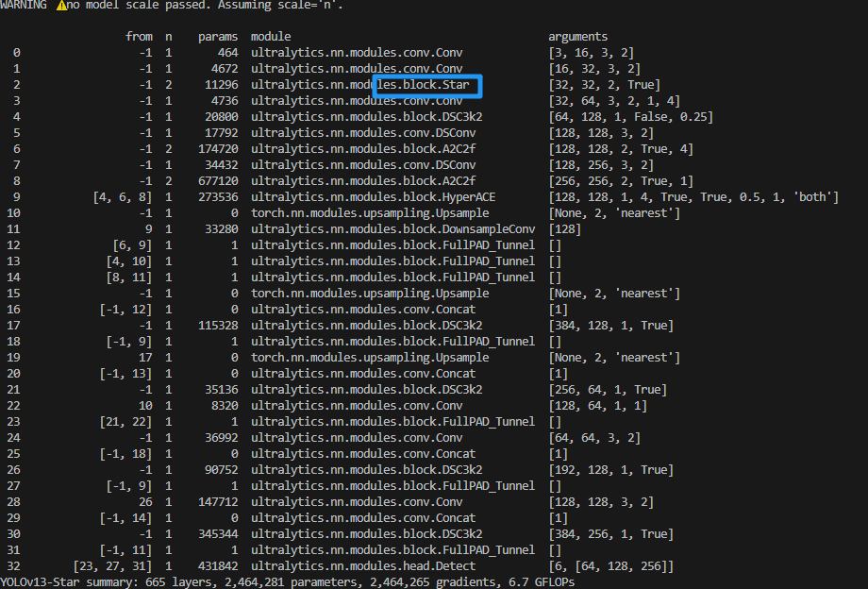Viewport: 868px width, 589px height.
Task: Select params value 20800
Action: [x=222, y=117]
